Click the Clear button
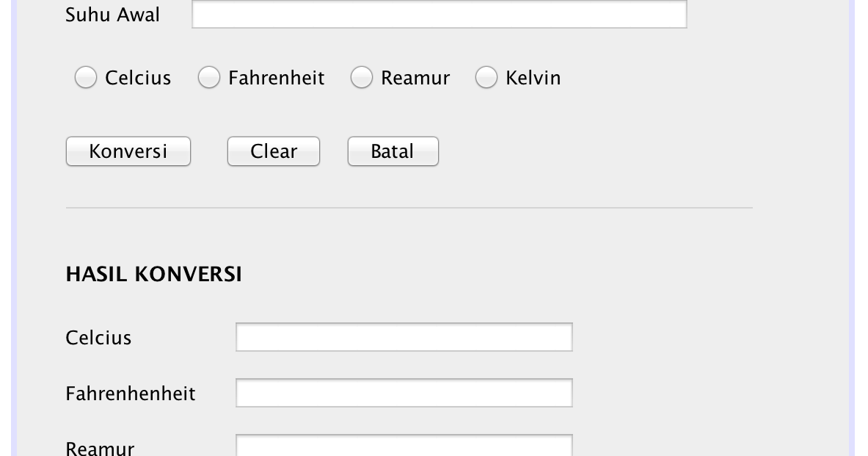868x456 pixels. pos(273,151)
